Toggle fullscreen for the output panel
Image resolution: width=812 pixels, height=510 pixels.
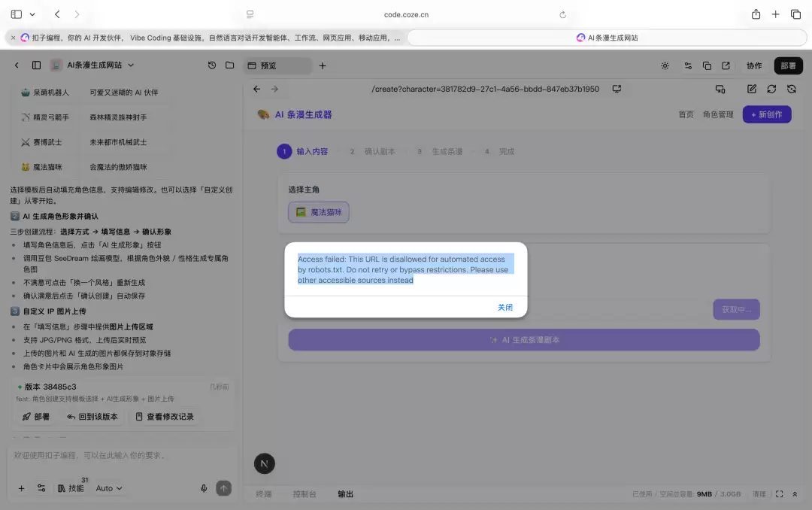pos(780,494)
